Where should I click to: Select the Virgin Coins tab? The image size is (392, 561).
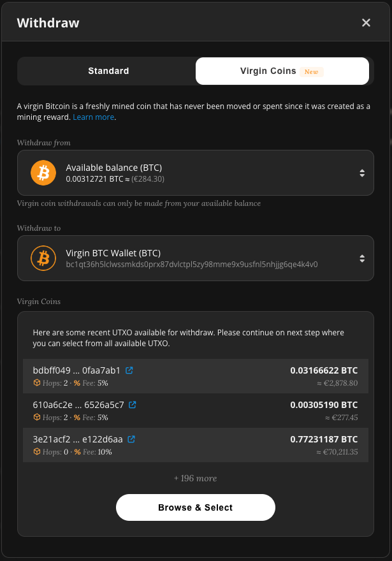[x=266, y=71]
